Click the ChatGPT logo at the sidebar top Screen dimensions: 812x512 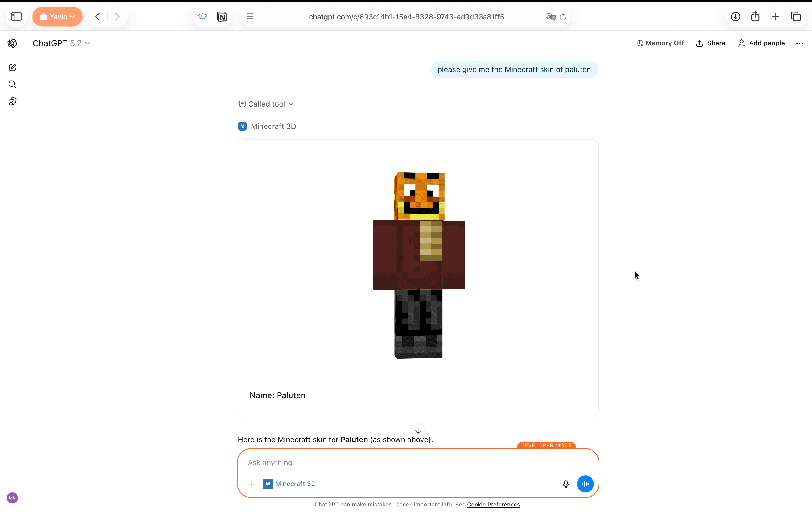pos(12,43)
